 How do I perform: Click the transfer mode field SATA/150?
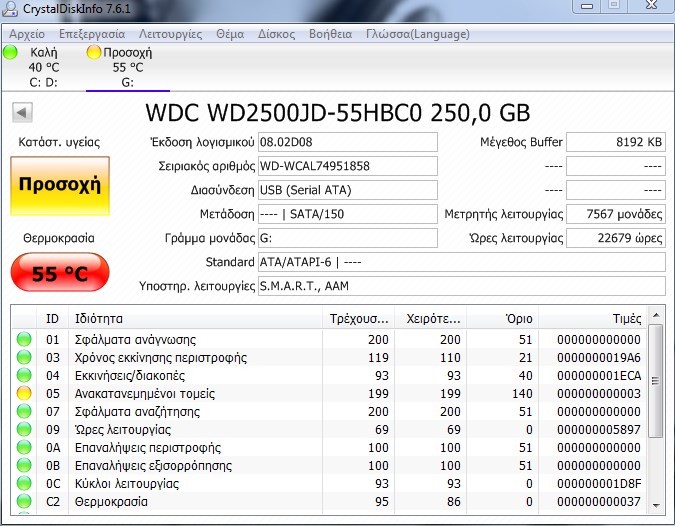tap(347, 214)
